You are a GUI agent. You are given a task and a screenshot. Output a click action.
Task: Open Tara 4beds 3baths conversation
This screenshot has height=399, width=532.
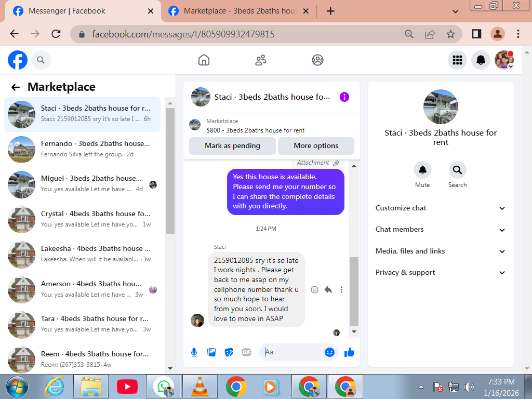[82, 325]
